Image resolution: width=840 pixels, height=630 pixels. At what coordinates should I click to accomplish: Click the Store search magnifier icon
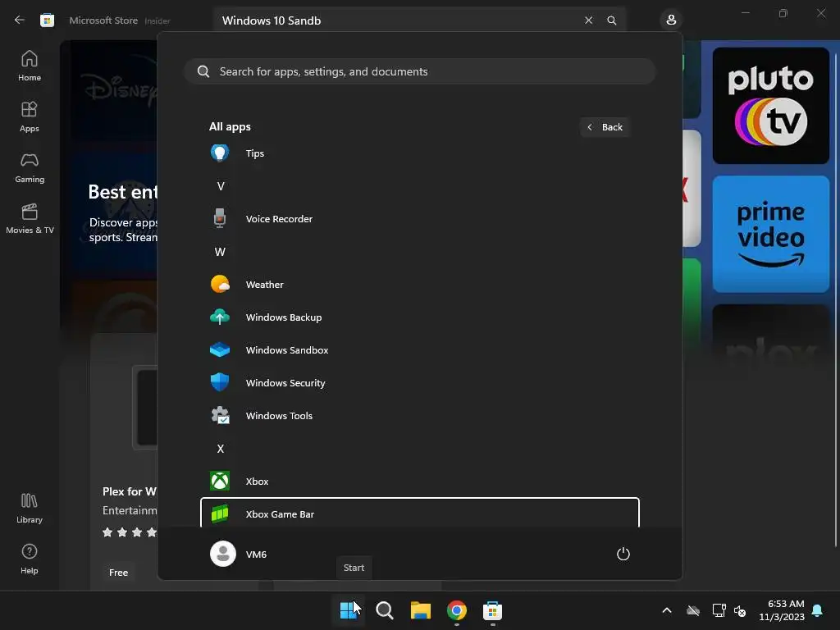(x=612, y=21)
